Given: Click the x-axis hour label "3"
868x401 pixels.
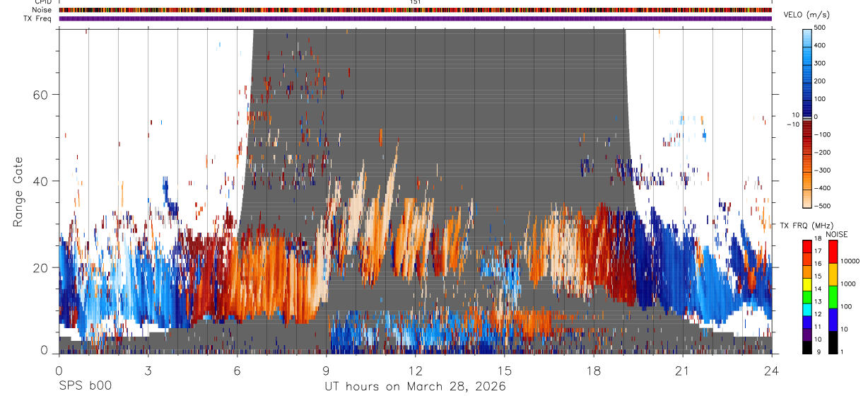Looking at the screenshot, I should 147,370.
